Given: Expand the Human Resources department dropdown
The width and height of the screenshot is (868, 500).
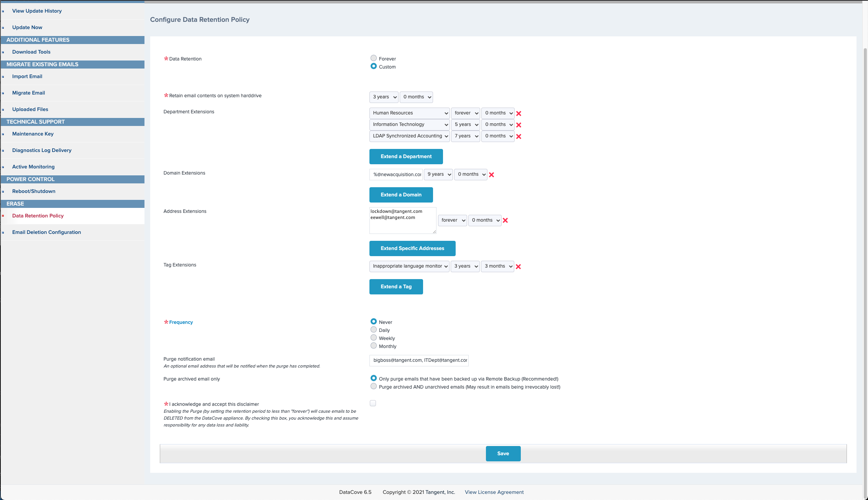Looking at the screenshot, I should click(x=409, y=113).
